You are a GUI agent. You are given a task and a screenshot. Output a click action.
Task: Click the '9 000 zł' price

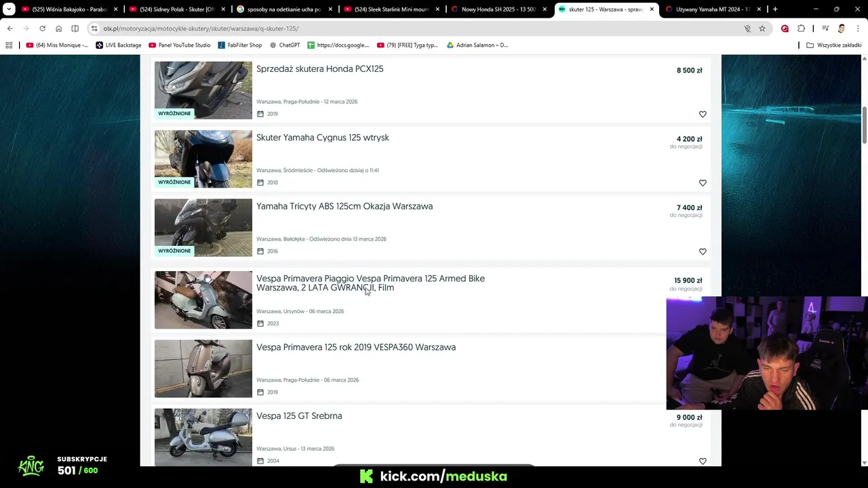[689, 418]
